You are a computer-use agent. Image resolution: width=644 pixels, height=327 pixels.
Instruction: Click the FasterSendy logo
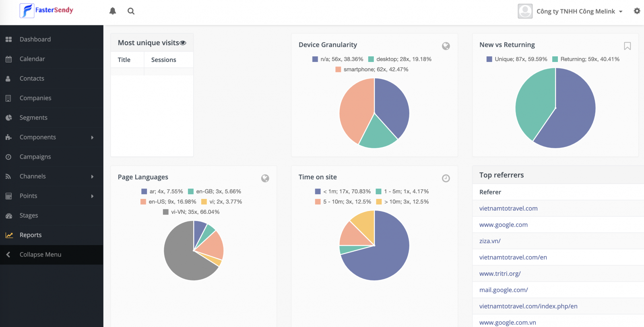(47, 10)
